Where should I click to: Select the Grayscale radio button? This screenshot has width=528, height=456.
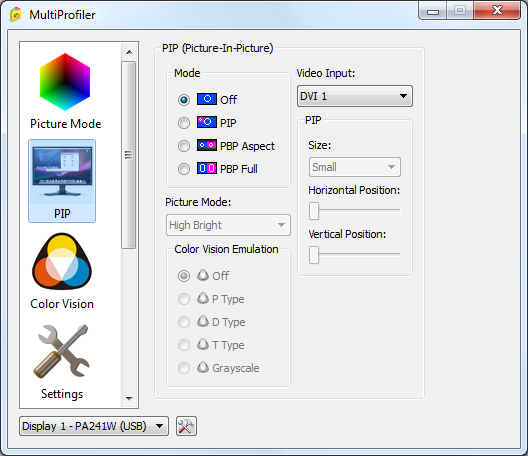click(184, 368)
